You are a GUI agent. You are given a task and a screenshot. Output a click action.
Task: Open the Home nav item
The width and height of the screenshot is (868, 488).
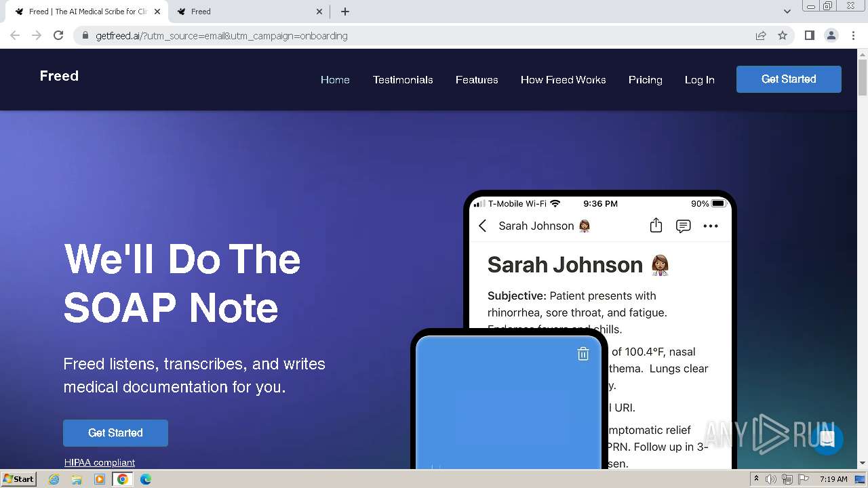[x=335, y=80]
